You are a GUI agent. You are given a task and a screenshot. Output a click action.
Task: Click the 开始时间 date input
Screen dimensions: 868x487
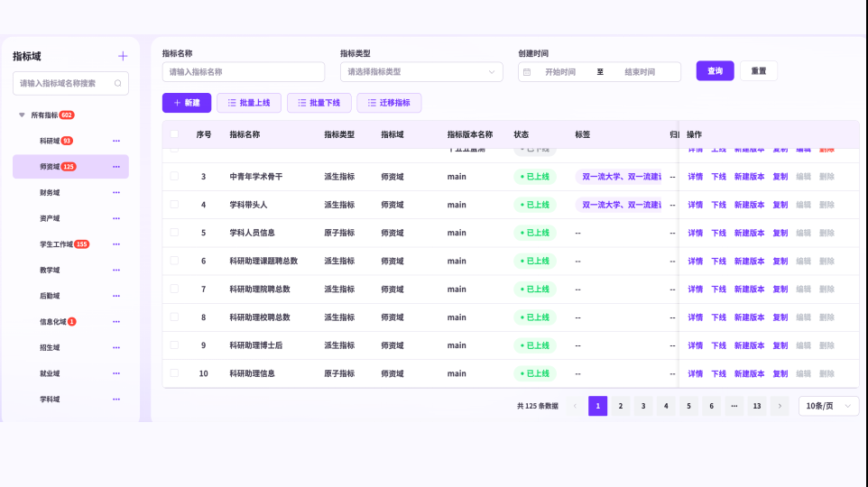(x=560, y=72)
